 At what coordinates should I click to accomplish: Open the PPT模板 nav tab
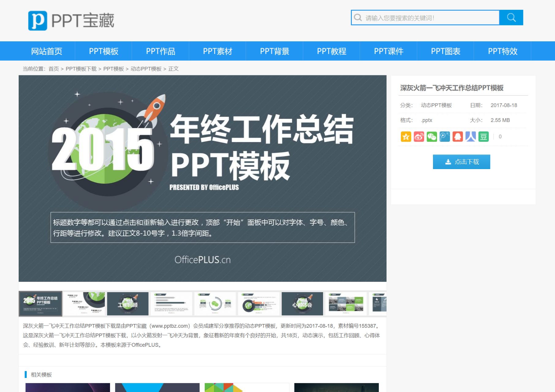click(104, 51)
